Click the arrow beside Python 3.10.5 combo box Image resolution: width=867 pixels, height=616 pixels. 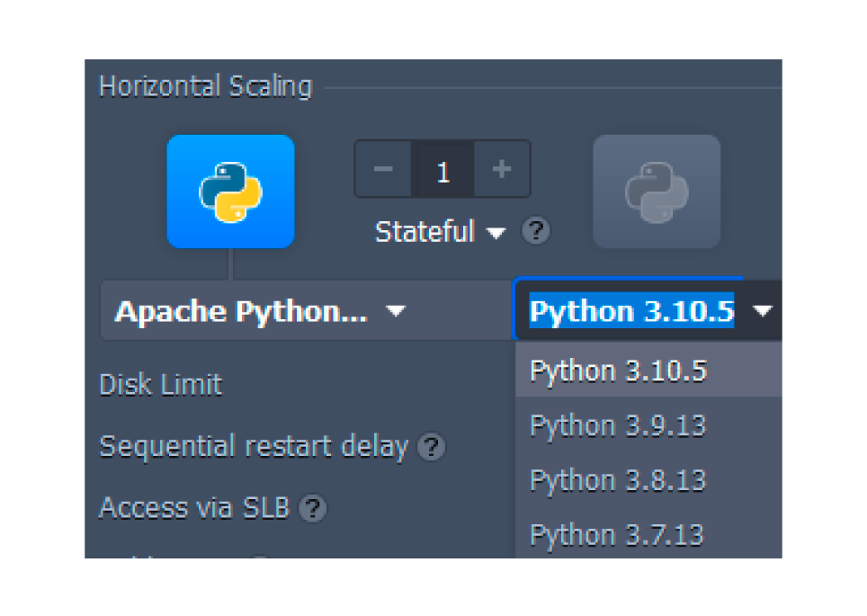click(x=763, y=311)
